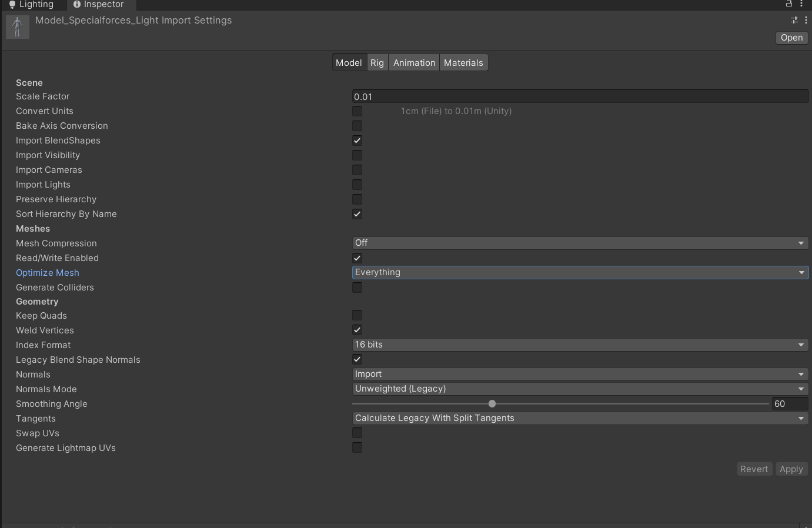Switch to the Animation tab
812x528 pixels.
click(415, 63)
